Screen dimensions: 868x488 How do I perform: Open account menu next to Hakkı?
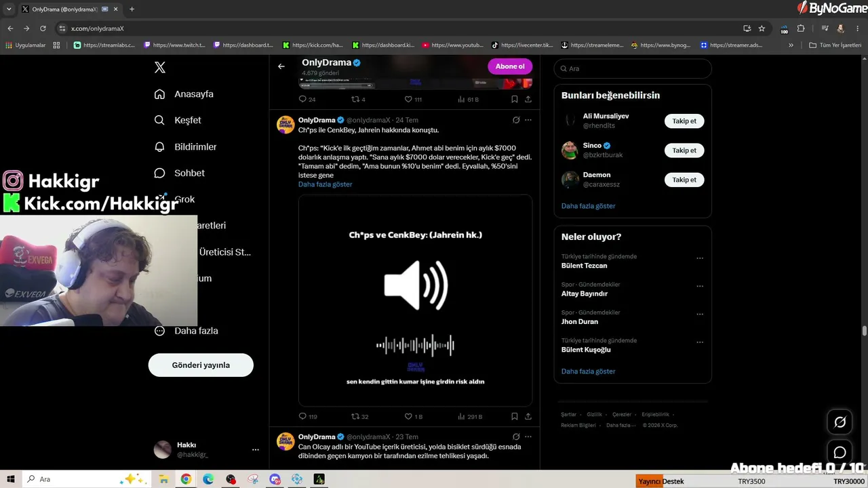[255, 449]
